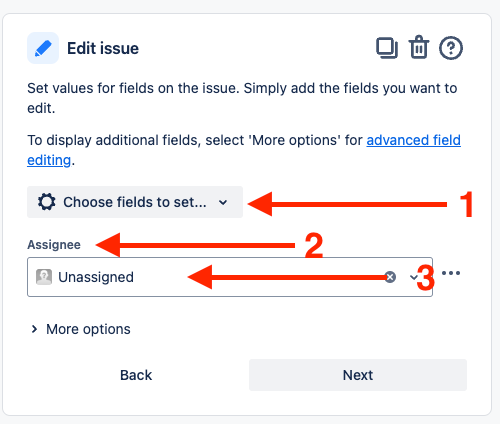Click the Edit issue heading text
500x424 pixels.
(103, 48)
